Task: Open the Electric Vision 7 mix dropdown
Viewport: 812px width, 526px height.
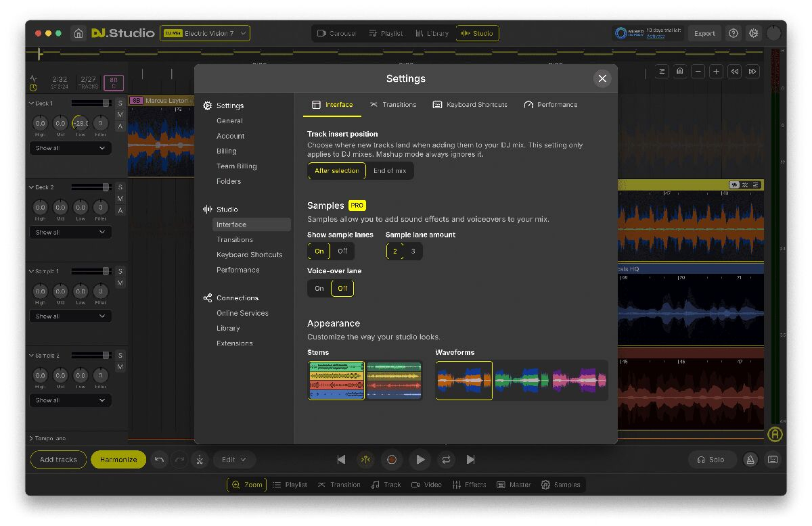Action: 205,33
